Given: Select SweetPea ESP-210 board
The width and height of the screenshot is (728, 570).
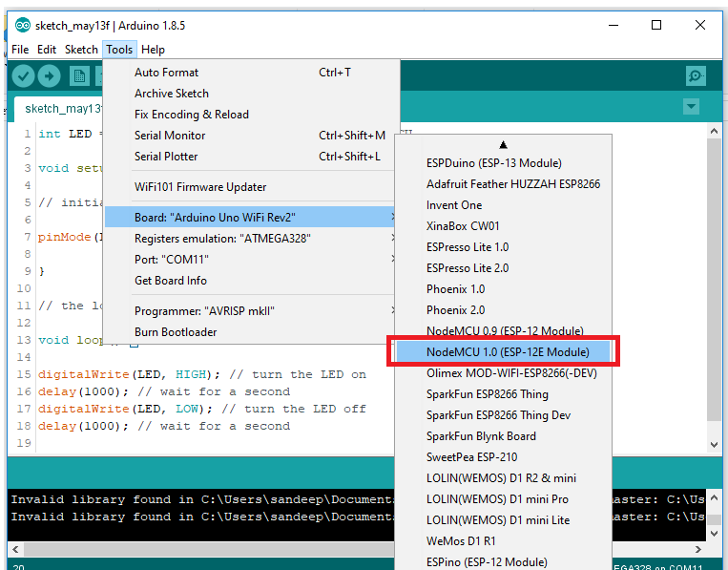Looking at the screenshot, I should 503,457.
